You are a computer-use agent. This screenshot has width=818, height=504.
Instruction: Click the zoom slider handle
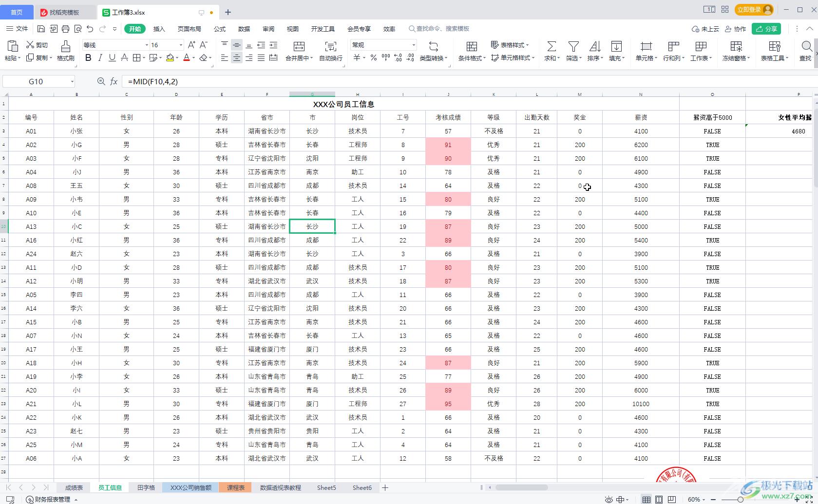pos(741,499)
